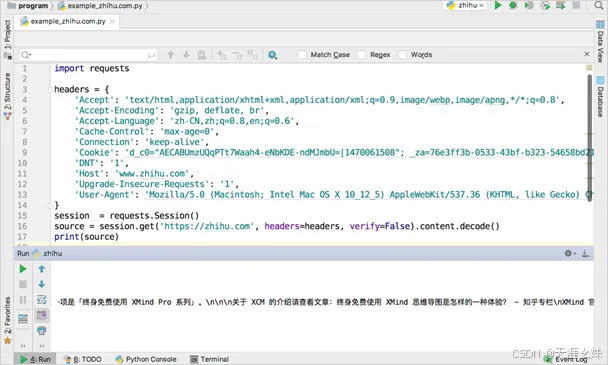
Task: Collapse the headers dictionary fold marker
Action: (50, 90)
